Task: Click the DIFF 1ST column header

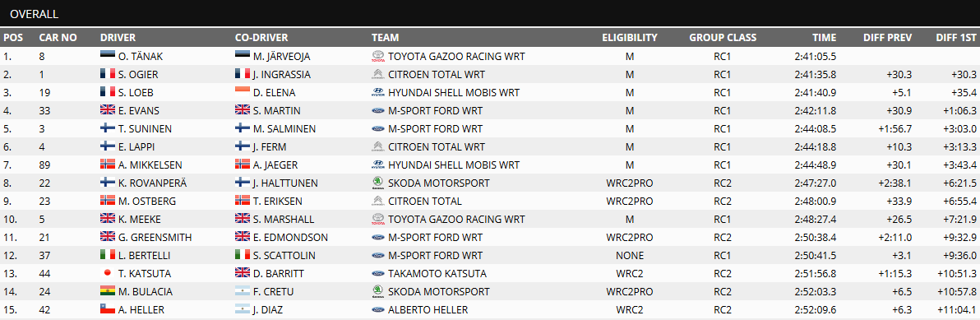Action: click(956, 38)
